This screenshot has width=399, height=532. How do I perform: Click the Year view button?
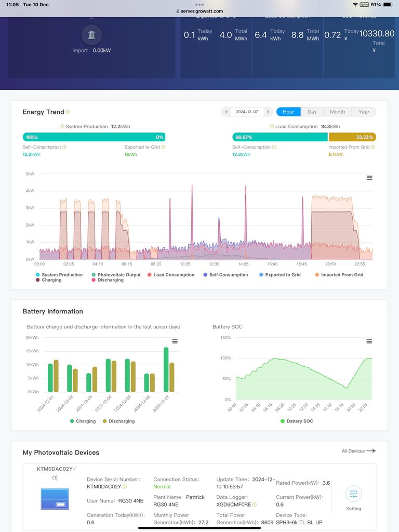364,112
